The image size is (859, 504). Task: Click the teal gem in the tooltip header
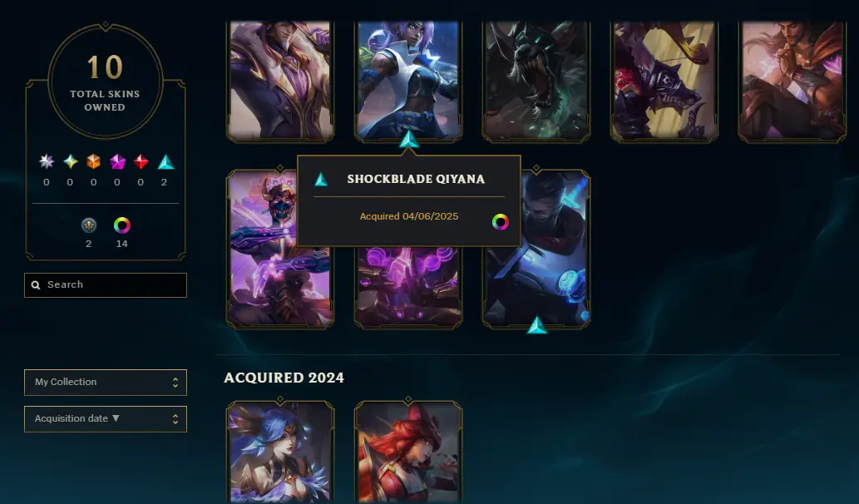(321, 179)
